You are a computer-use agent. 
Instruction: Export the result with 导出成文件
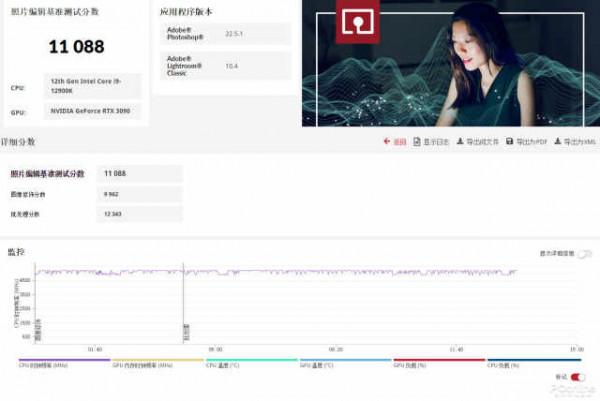tap(482, 142)
